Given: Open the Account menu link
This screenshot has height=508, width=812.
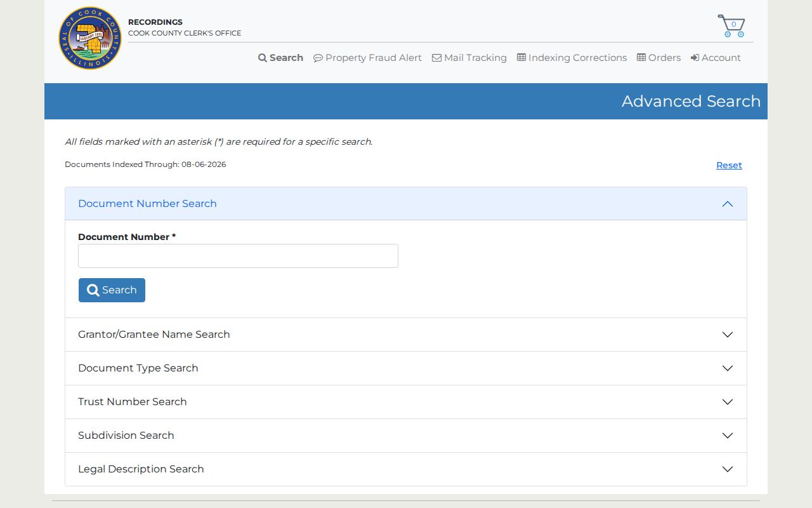Looking at the screenshot, I should point(716,58).
